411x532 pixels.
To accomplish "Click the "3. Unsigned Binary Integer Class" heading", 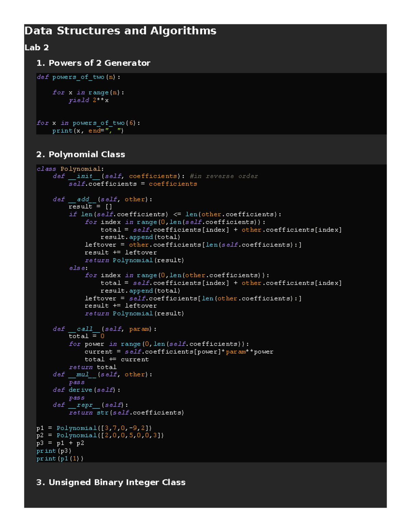I will pos(111,482).
